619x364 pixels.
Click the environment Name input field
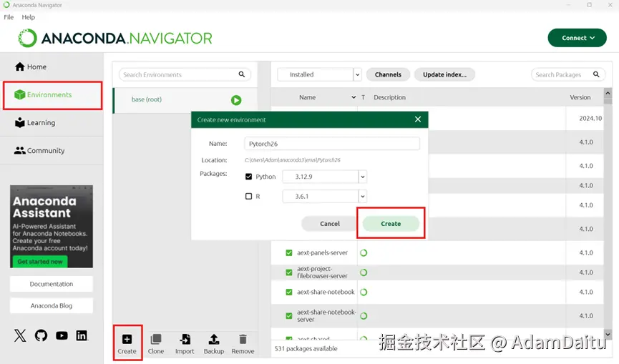(x=332, y=144)
